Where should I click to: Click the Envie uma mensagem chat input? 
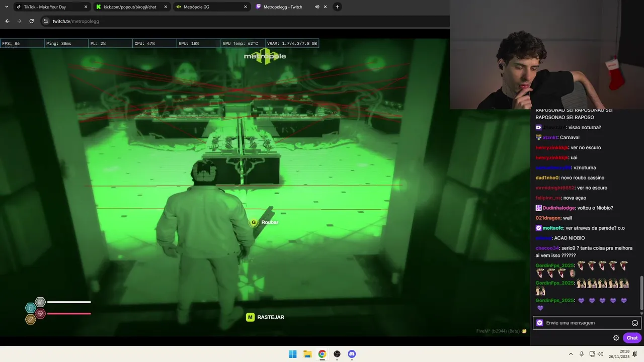(x=587, y=323)
